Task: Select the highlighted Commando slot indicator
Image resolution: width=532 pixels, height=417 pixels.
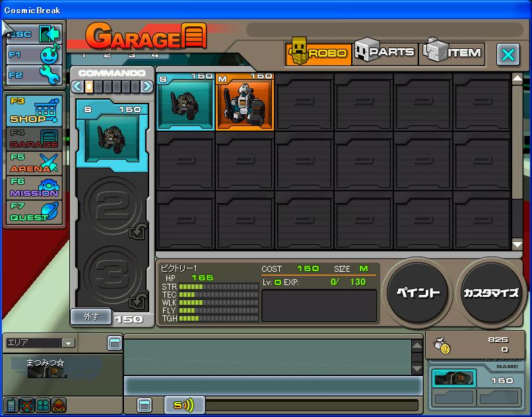Action: (x=88, y=86)
